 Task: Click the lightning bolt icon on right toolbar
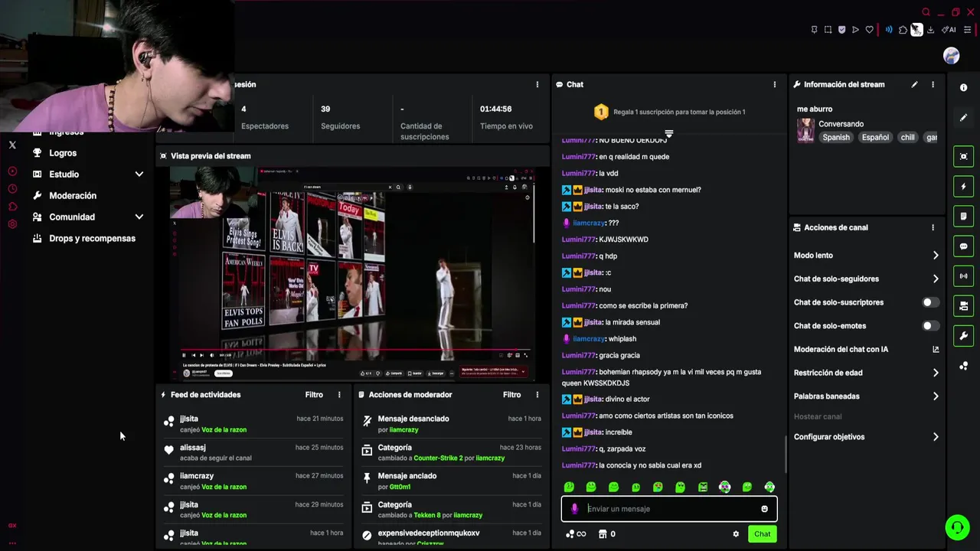point(963,187)
